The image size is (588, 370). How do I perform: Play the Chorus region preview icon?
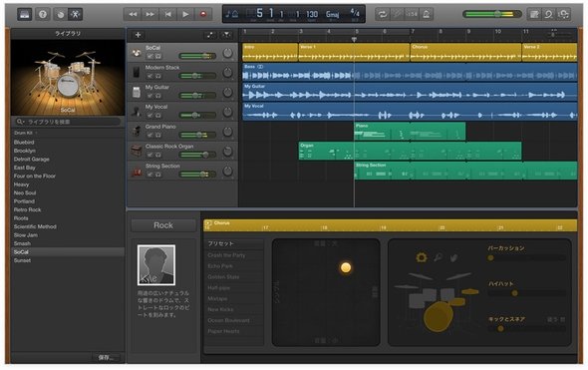click(x=208, y=223)
